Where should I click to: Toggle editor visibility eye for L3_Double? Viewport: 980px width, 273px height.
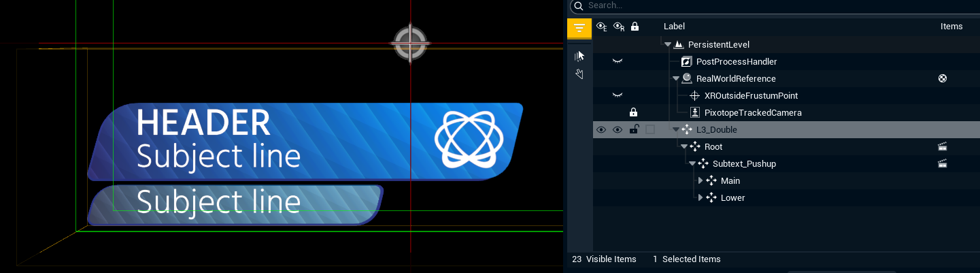point(601,129)
